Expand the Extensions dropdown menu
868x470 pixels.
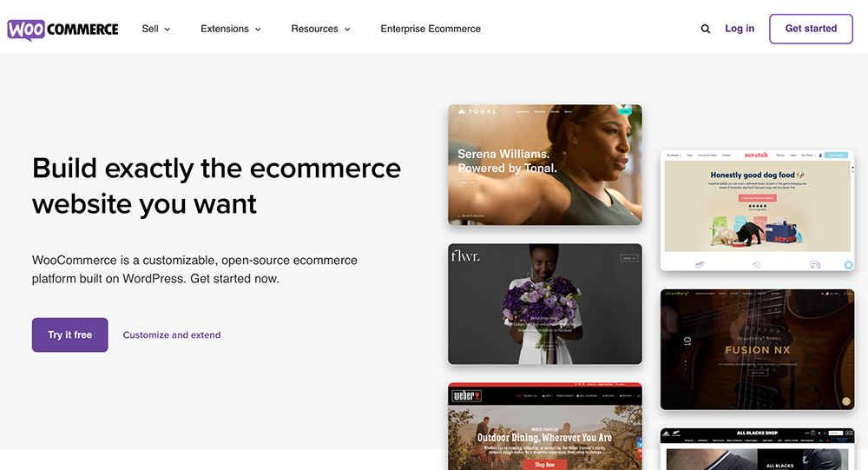click(231, 29)
